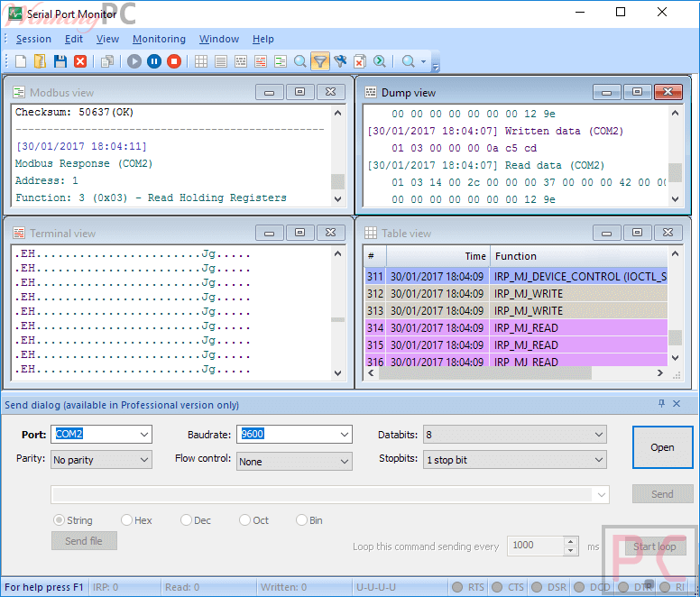Select the Hex format radio button
This screenshot has height=597, width=700.
(127, 520)
